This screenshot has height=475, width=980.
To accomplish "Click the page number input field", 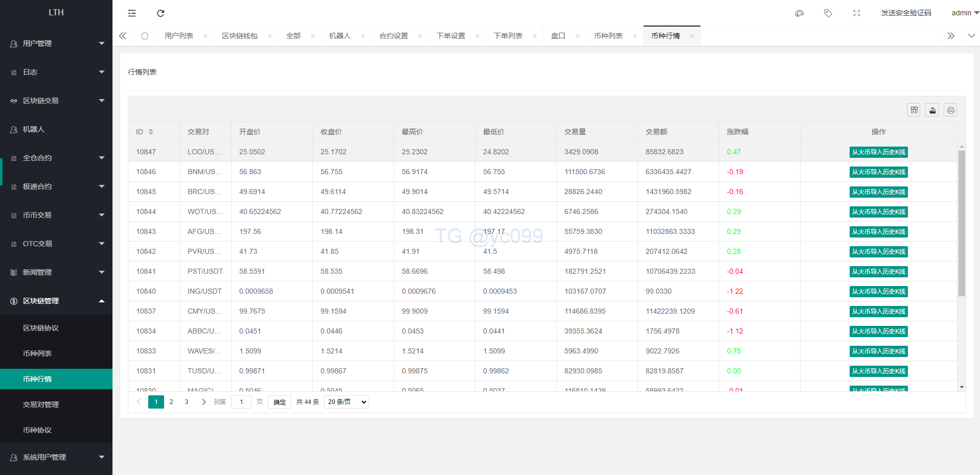I will (x=241, y=402).
